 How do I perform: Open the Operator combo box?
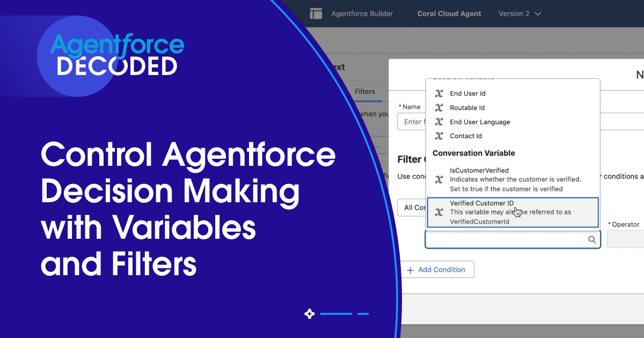tap(625, 239)
